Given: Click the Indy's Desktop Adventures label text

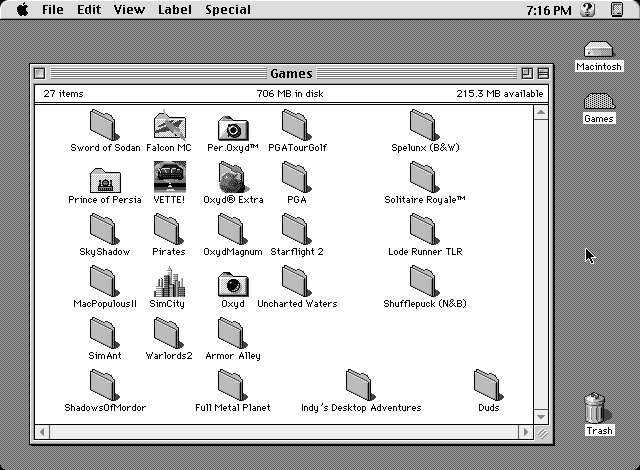Looking at the screenshot, I should (361, 408).
